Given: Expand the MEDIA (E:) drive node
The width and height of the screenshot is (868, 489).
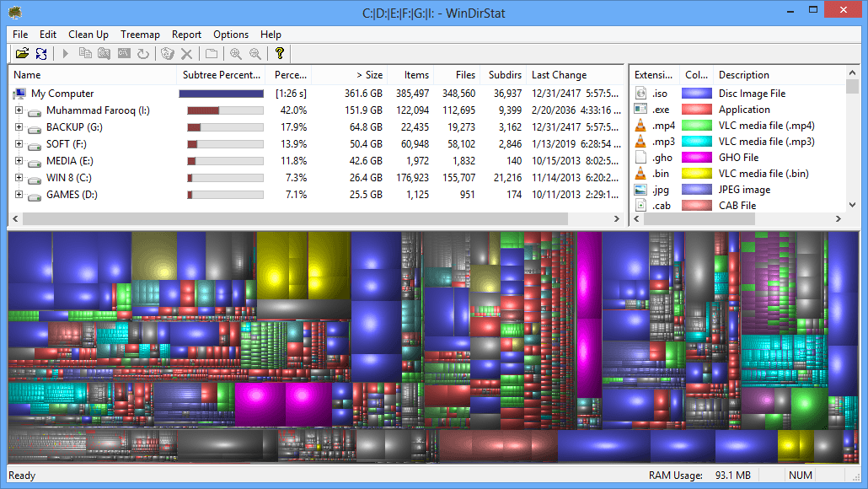Looking at the screenshot, I should [x=19, y=160].
